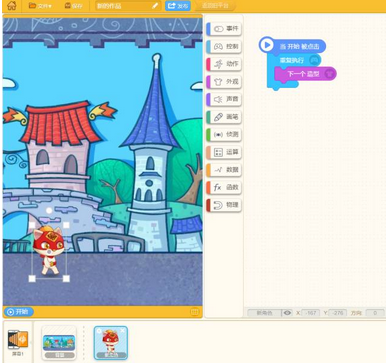Image resolution: width=386 pixels, height=363 pixels.
Task: Save the project with 保存
Action: [73, 6]
